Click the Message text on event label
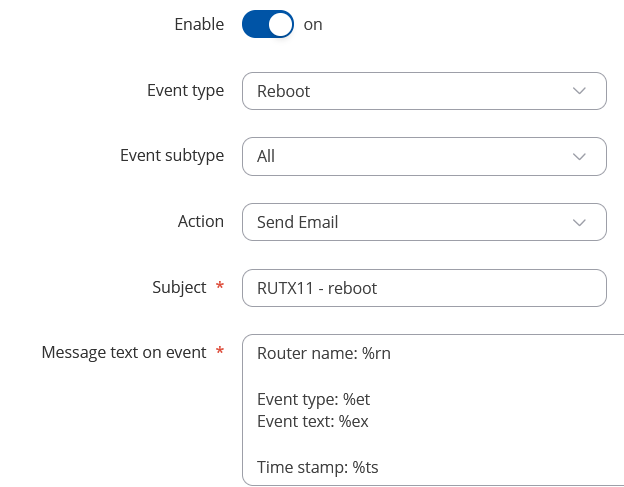The height and width of the screenshot is (487, 624). (124, 353)
